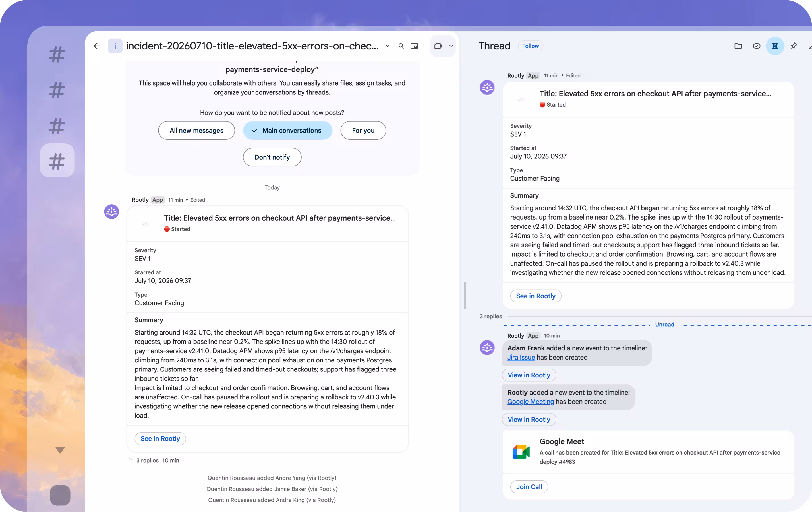Click the red Started status in thread card
The width and height of the screenshot is (812, 512).
pos(552,105)
